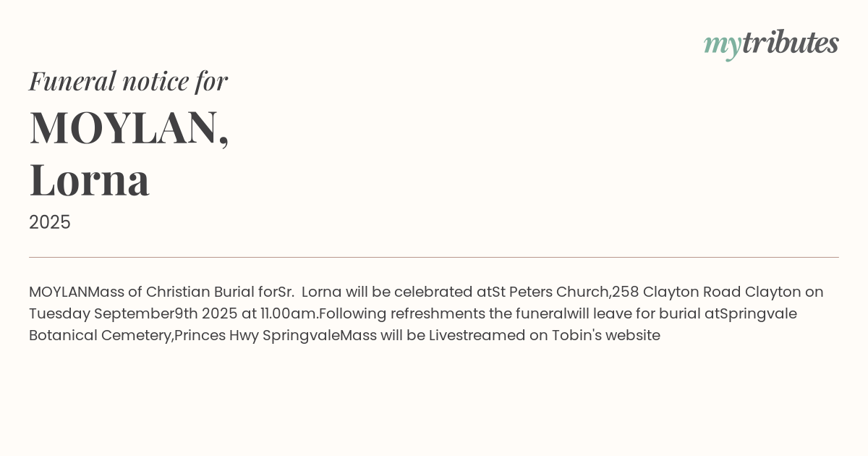The height and width of the screenshot is (456, 868).
Task: Click the "Springvale Botanical Cemetery" text
Action: pos(758,313)
